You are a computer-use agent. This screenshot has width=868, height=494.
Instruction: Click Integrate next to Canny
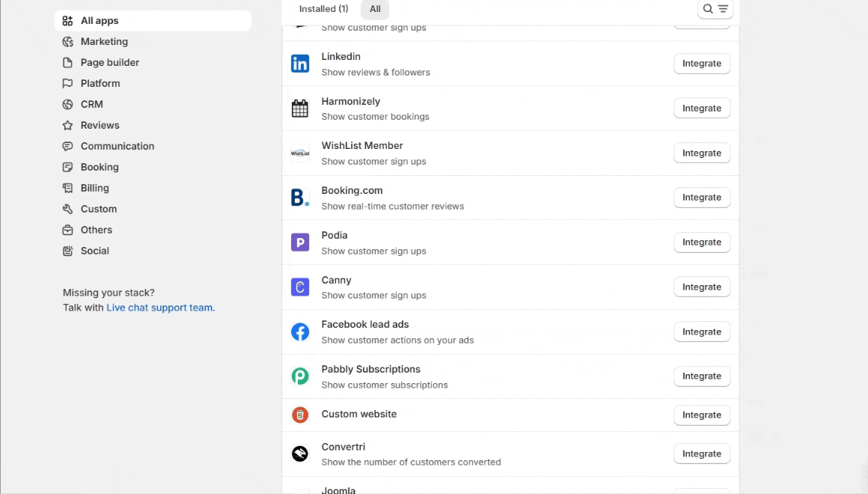[701, 287]
